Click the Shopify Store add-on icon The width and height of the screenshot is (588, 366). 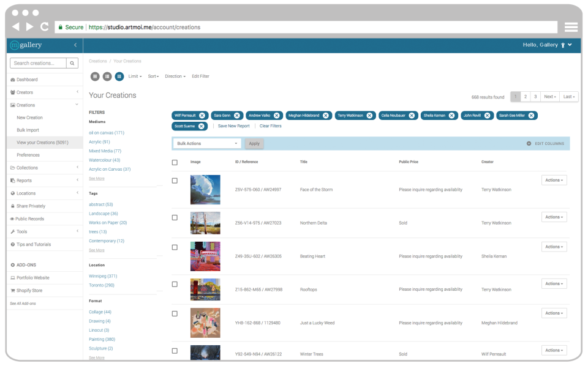coord(12,290)
